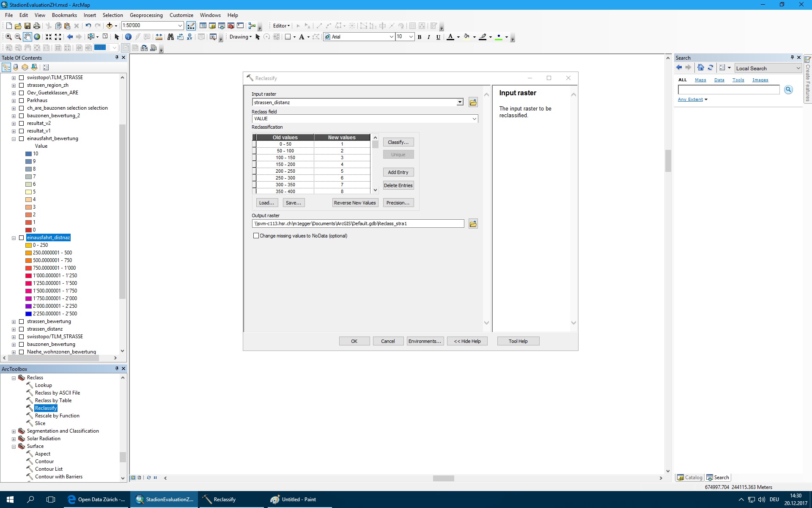Open the Reclass field dropdown
The image size is (812, 508).
pyautogui.click(x=474, y=119)
